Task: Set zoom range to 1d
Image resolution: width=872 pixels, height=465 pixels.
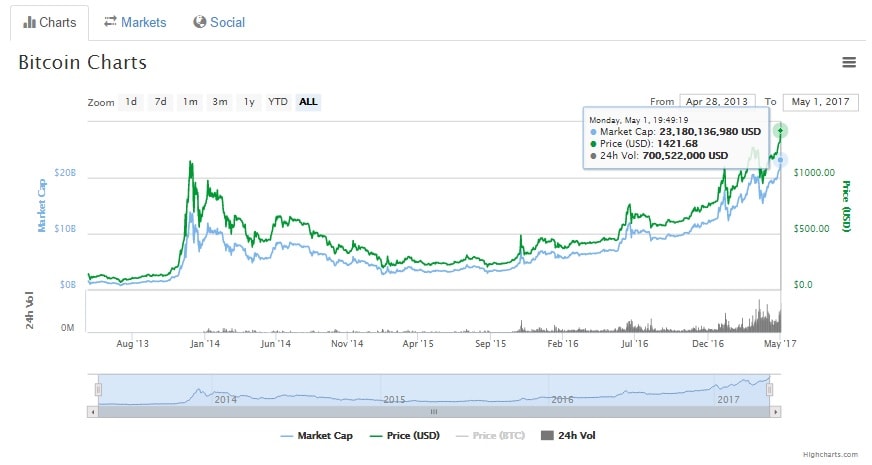Action: tap(131, 102)
